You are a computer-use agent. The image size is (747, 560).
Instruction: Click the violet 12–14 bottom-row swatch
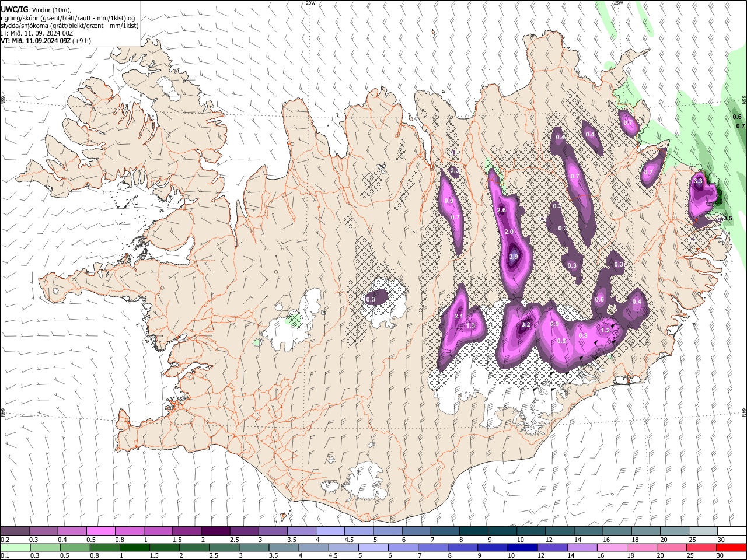pyautogui.click(x=551, y=547)
